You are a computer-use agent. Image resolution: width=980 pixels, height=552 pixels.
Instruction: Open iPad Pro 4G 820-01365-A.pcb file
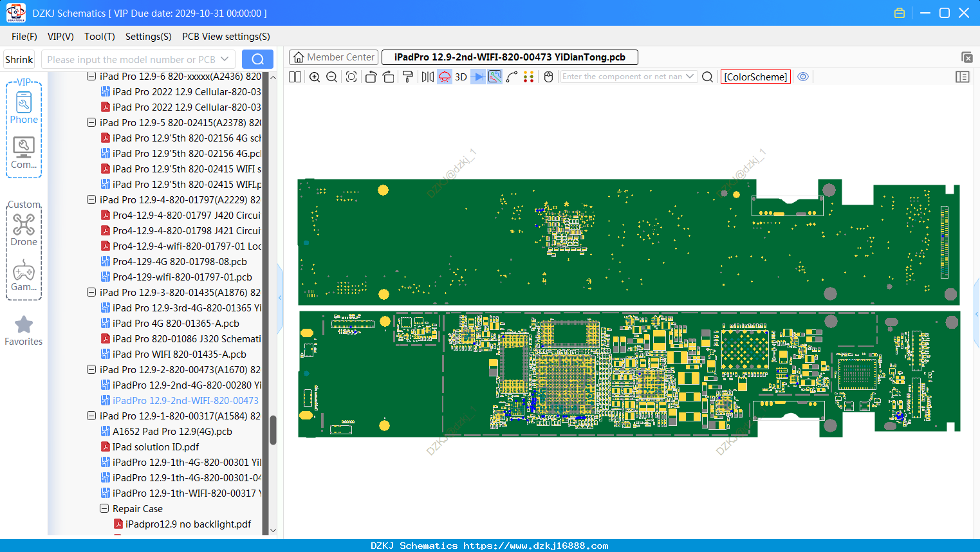point(176,324)
